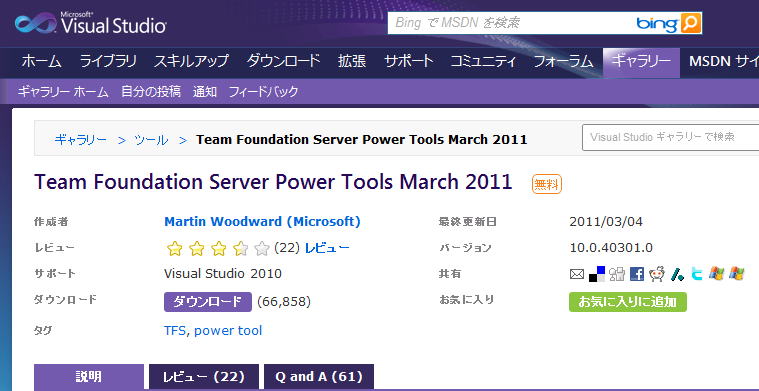Switch to the レビュー (22) tab

[204, 376]
